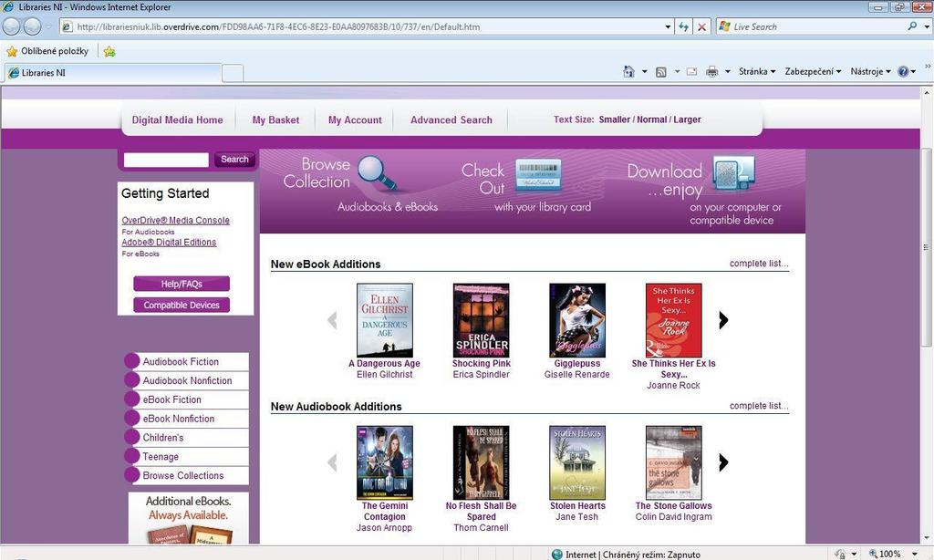Open the My Basket tab
Screen dimensions: 934x560
pos(275,119)
